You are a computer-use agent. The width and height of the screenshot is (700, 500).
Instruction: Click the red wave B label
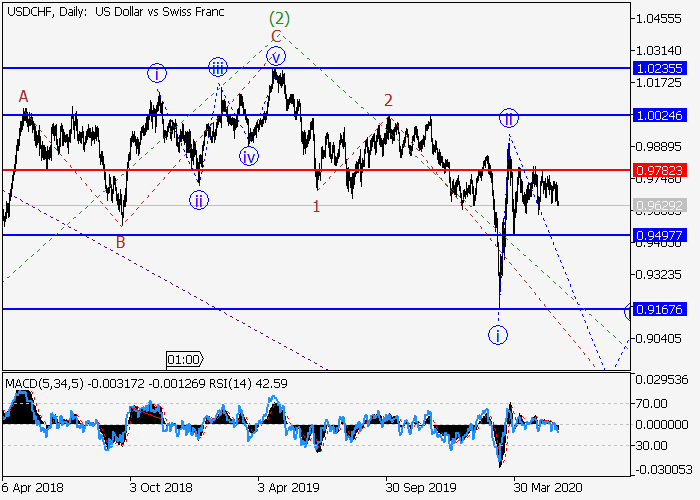coord(120,241)
